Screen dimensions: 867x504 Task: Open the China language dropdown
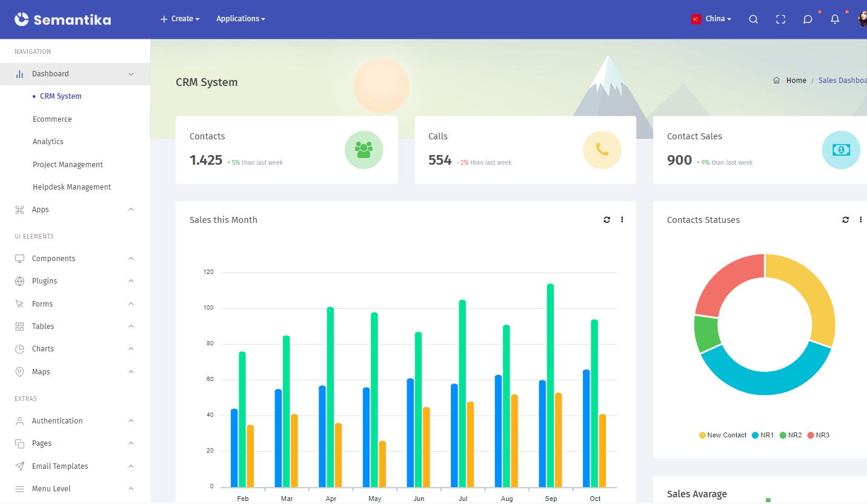click(x=711, y=19)
